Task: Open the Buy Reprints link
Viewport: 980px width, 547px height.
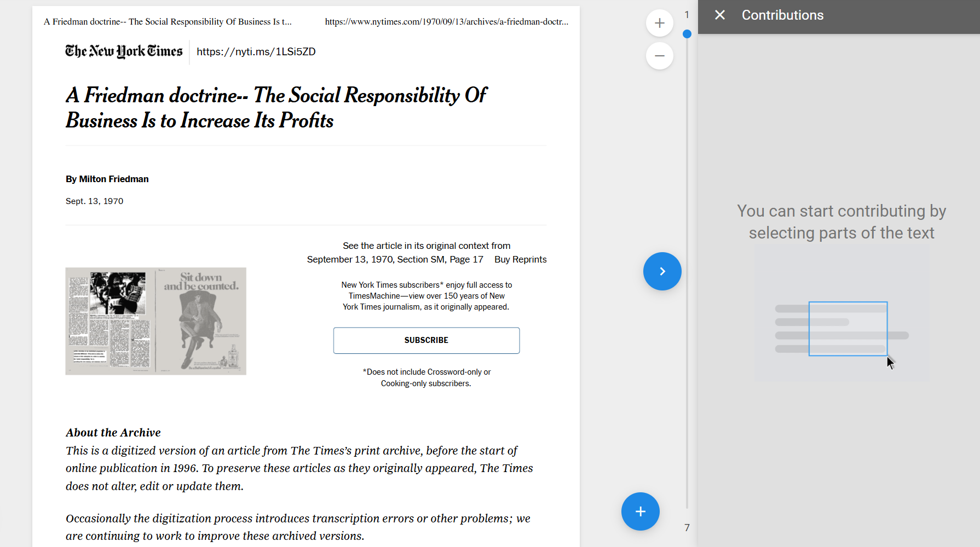Action: (521, 259)
